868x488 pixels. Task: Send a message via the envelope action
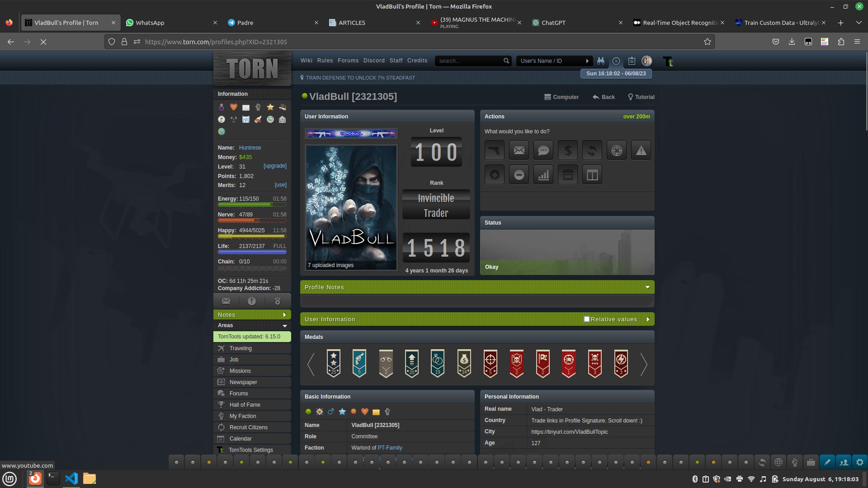(519, 150)
